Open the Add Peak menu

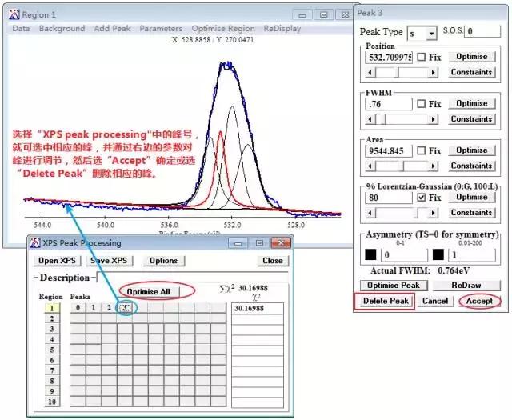click(x=112, y=29)
